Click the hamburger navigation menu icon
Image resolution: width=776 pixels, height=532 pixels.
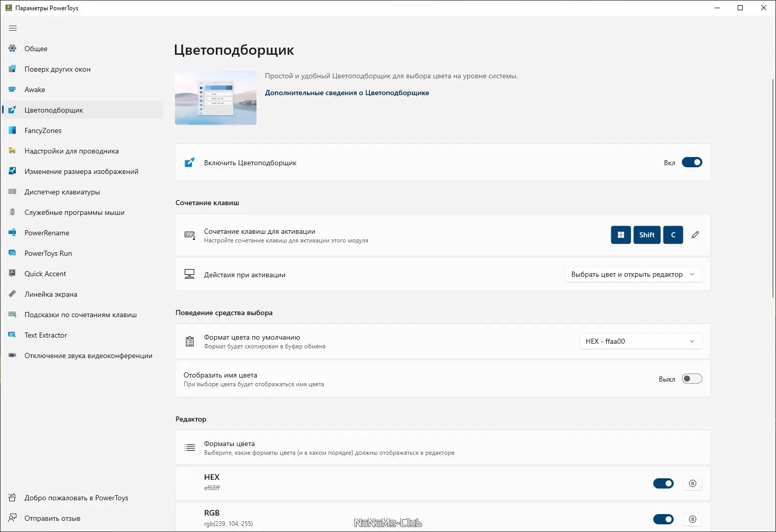pyautogui.click(x=13, y=28)
